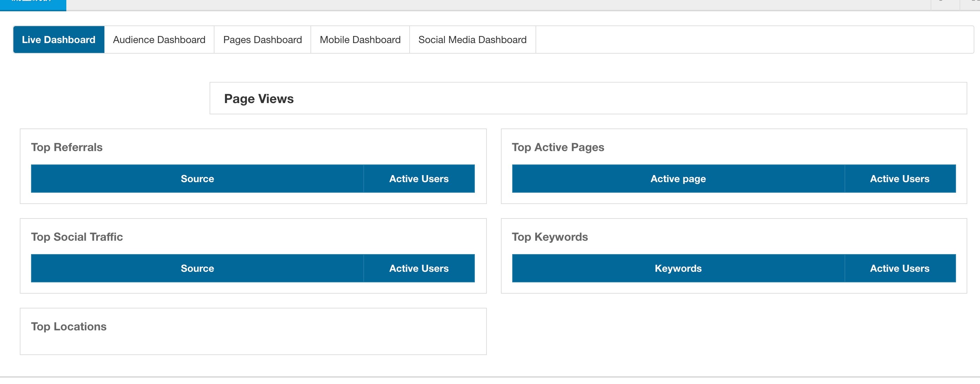Click the Top Social Traffic panel title
Screen dimensions: 980x384
click(77, 237)
